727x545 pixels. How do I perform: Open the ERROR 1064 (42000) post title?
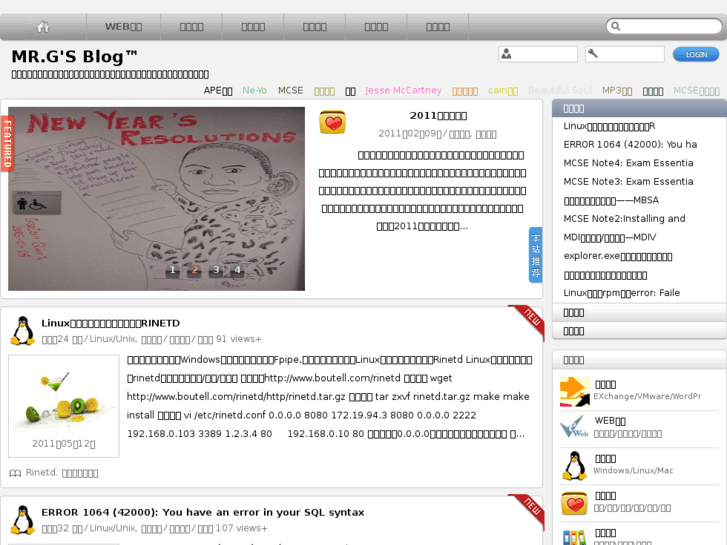point(203,512)
